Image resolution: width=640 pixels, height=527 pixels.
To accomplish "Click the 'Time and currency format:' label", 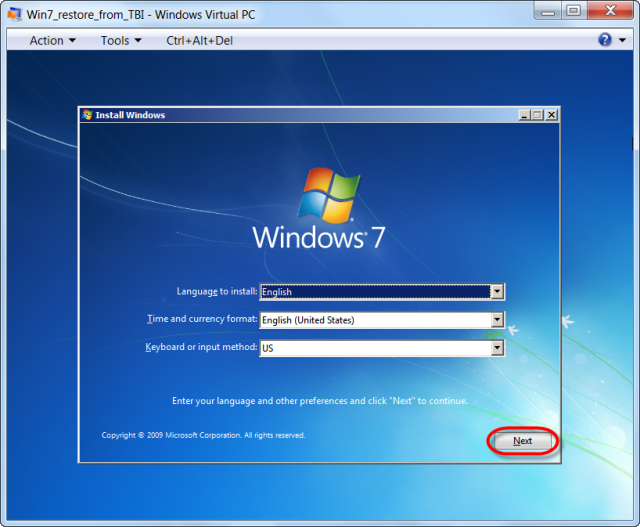I will (x=202, y=319).
